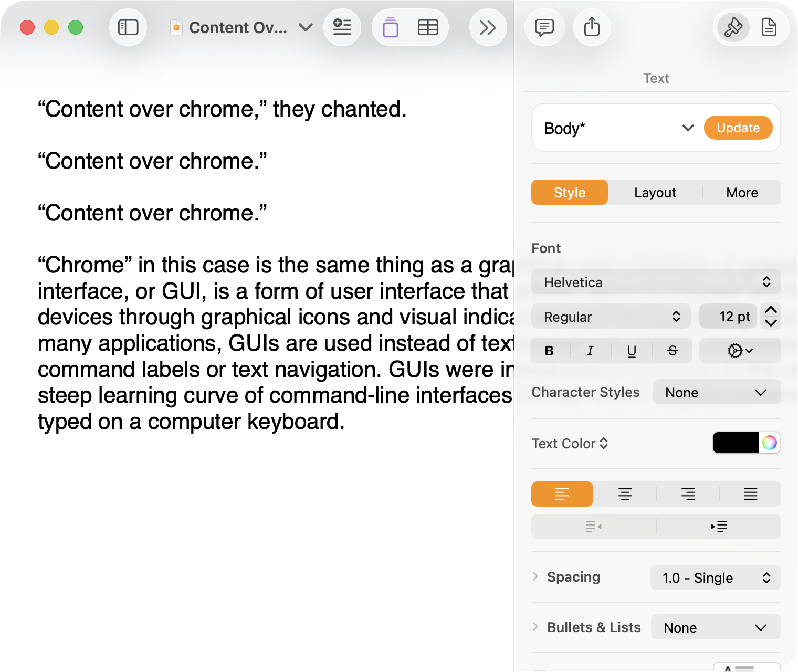Open the Bullets & Lists dropdown
Viewport: 798px width, 672px height.
pos(716,627)
